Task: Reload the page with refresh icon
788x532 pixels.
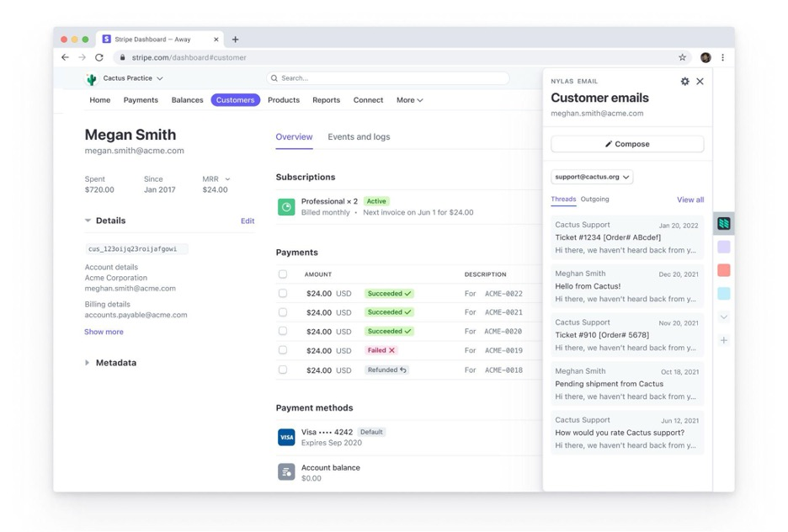Action: pos(99,57)
